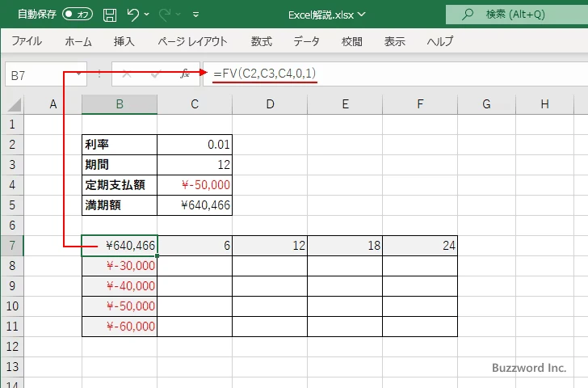Open the Undo history dropdown arrow
The image size is (588, 388).
tap(147, 15)
